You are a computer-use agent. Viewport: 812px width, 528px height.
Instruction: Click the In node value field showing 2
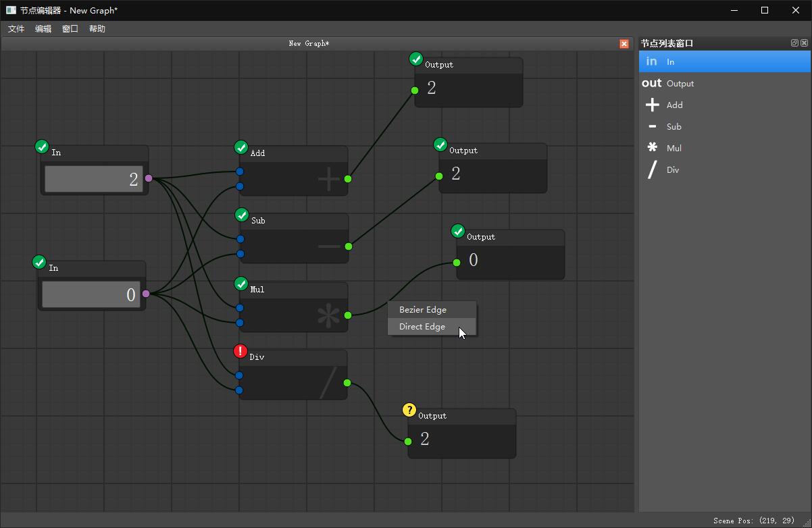[95, 179]
